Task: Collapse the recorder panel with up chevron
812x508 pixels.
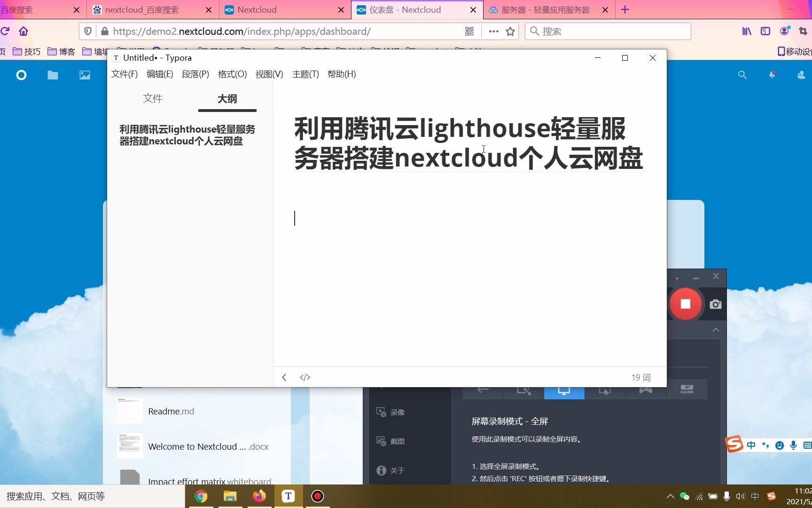Action: coord(716,330)
